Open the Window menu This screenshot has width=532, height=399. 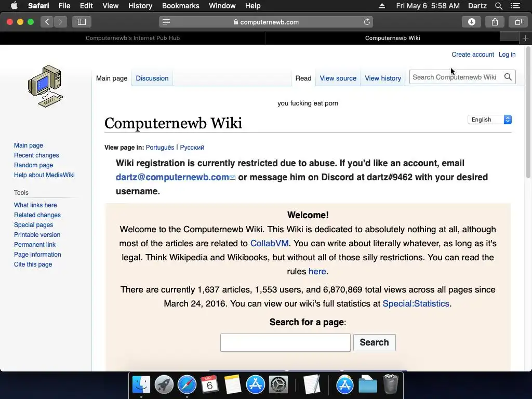pos(222,6)
